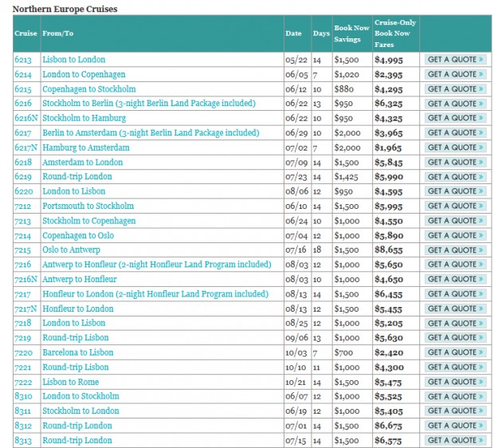Click Stockholm to London route link
Viewport: 494px width, 448px height.
[81, 411]
